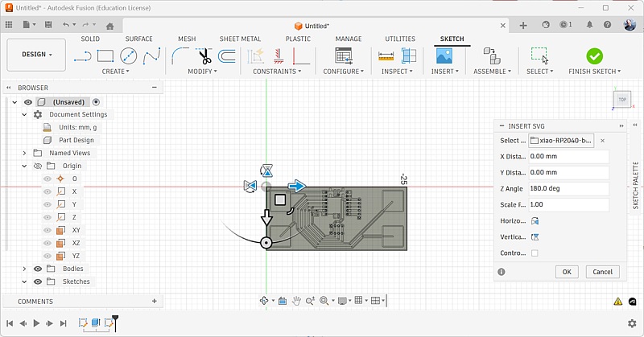Activate (Unsaved) component radio button
644x337 pixels.
click(96, 102)
